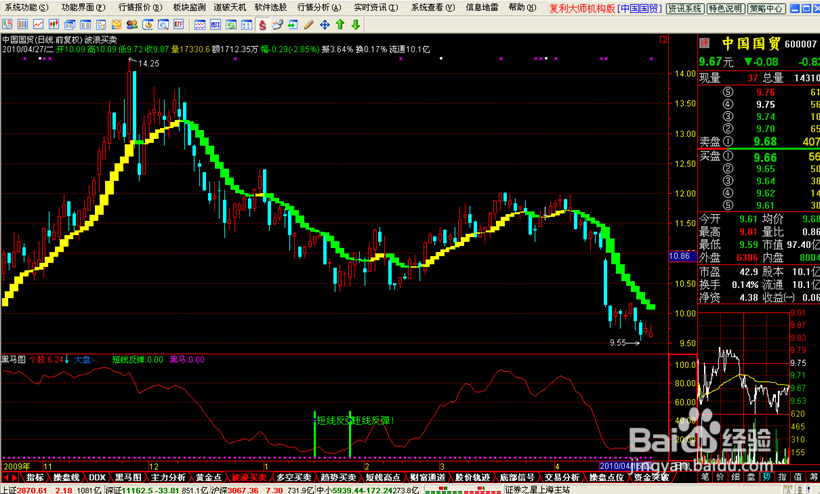820x494 pixels.
Task: Click the window with star toolbar icon
Action: (x=101, y=25)
